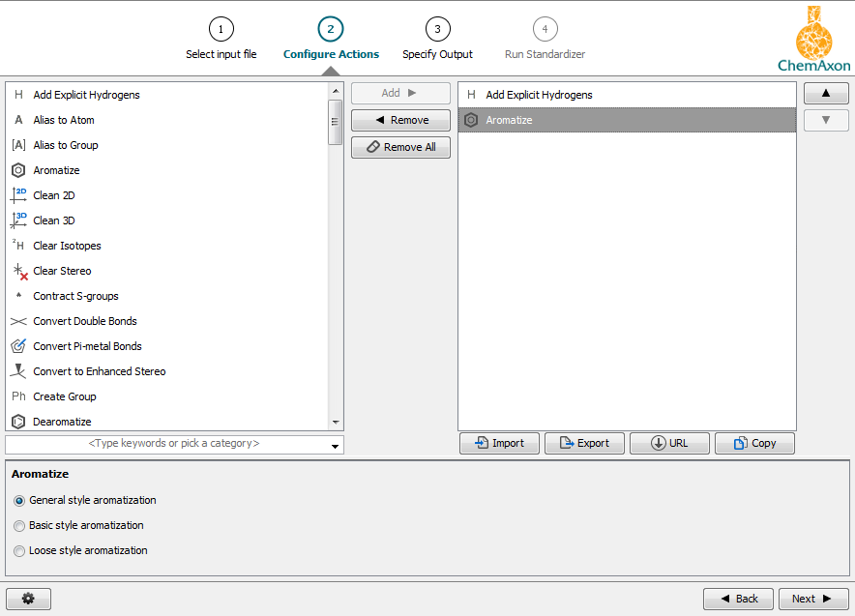Open the settings gear at bottom left
855x616 pixels.
(x=28, y=599)
